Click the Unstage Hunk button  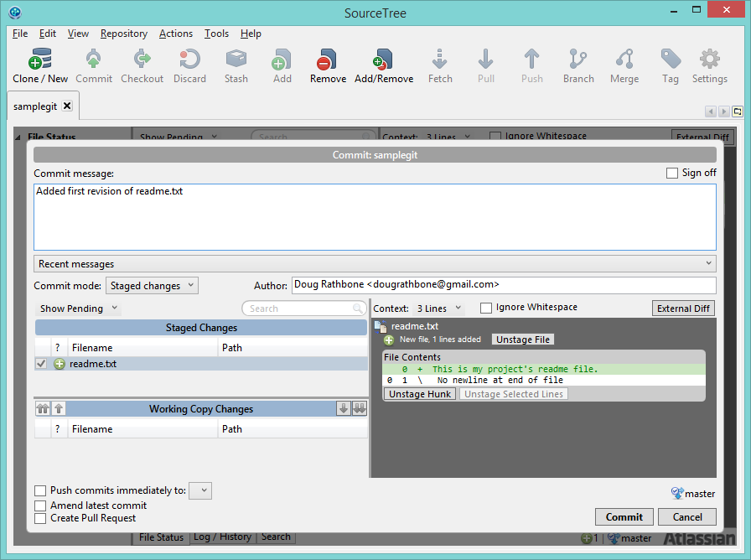pos(420,394)
